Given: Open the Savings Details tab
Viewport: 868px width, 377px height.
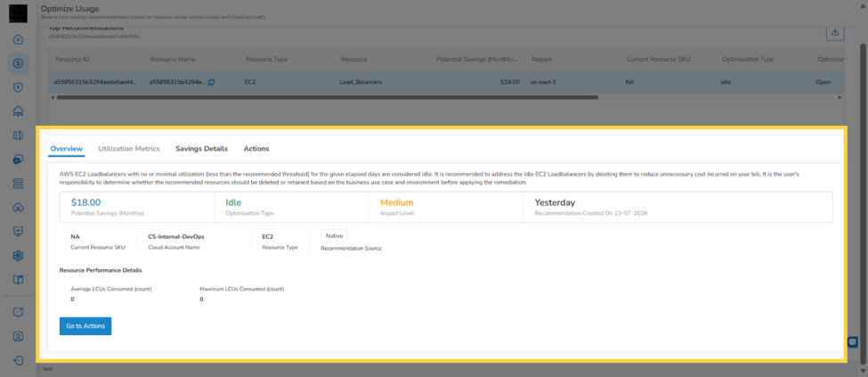Looking at the screenshot, I should click(x=201, y=149).
